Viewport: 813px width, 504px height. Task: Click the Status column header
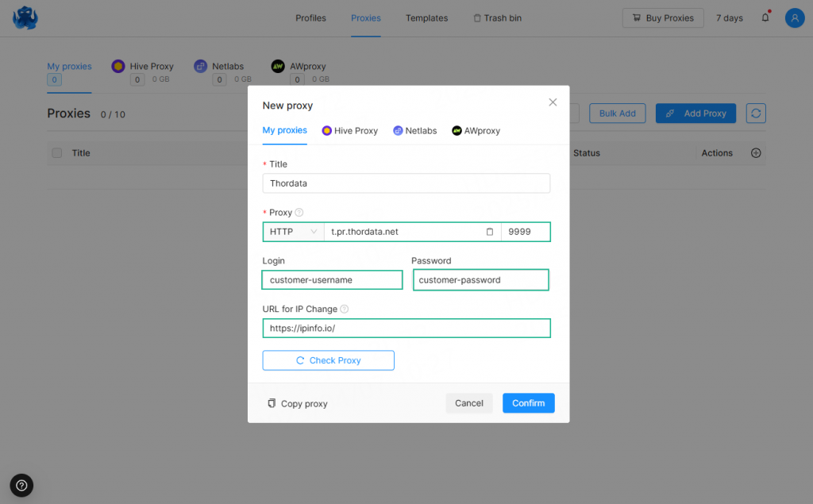point(587,153)
